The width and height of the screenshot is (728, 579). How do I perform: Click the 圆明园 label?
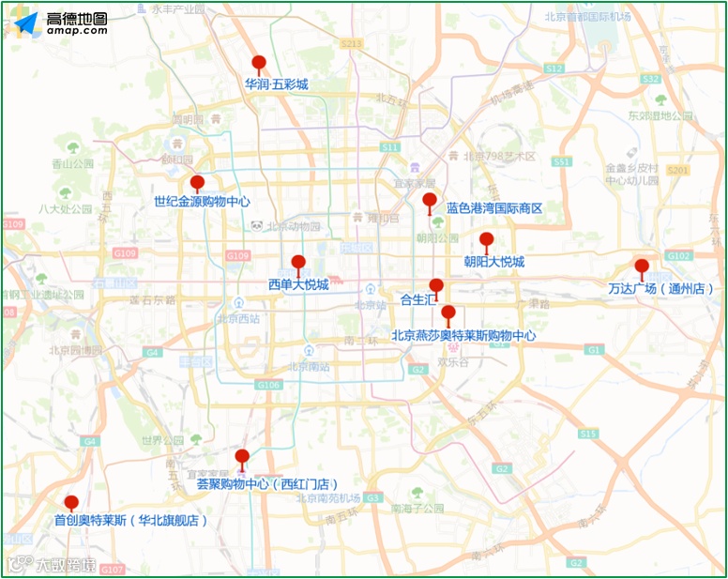(x=188, y=119)
